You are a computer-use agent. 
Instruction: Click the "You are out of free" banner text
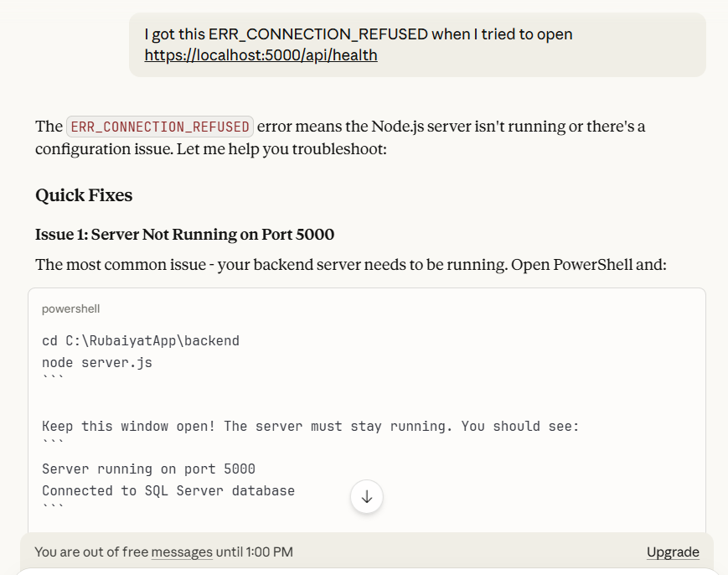[91, 552]
